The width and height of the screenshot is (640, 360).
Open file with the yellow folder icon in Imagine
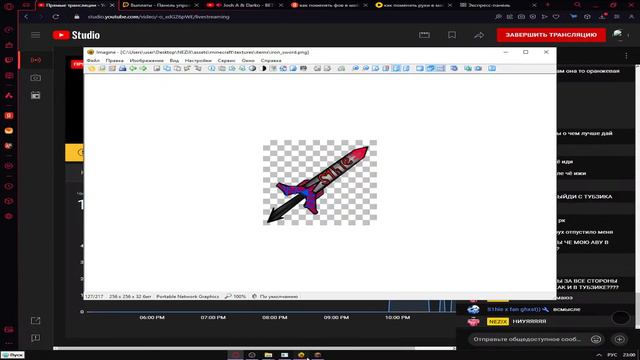click(x=91, y=69)
